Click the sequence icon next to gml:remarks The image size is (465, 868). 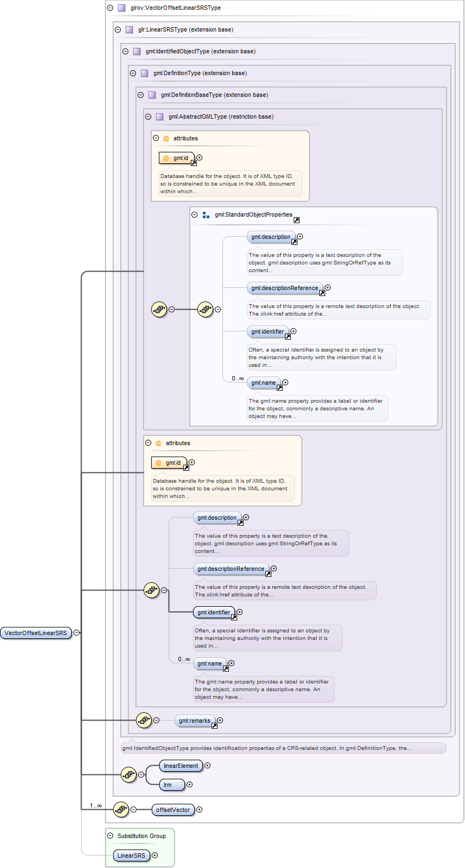coord(144,721)
